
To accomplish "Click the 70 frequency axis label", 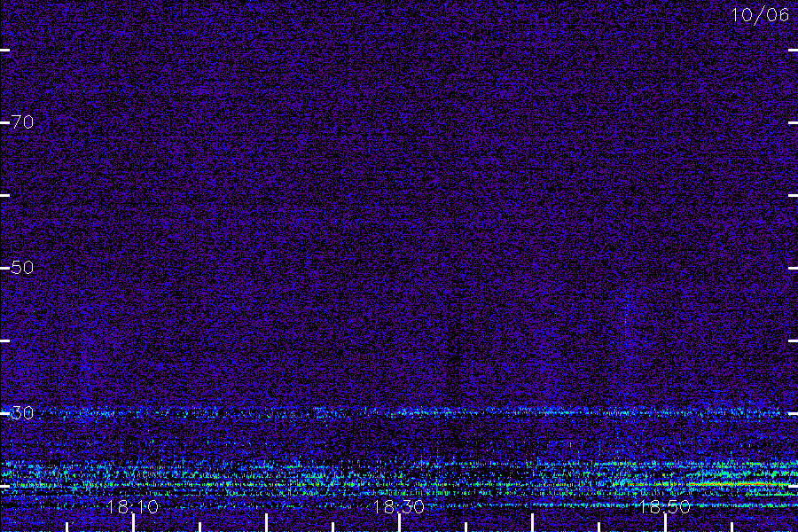I will [22, 122].
